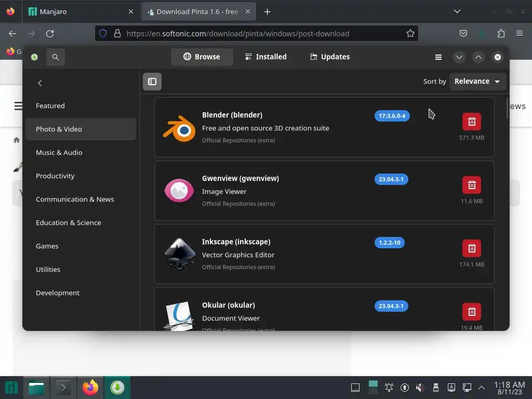Click the notifications bell tray icon
Screen dimensions: 532x399
click(x=389, y=388)
